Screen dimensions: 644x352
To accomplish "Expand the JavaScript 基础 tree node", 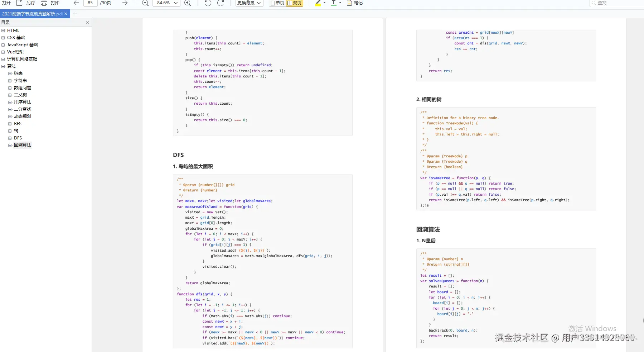I will click(3, 45).
